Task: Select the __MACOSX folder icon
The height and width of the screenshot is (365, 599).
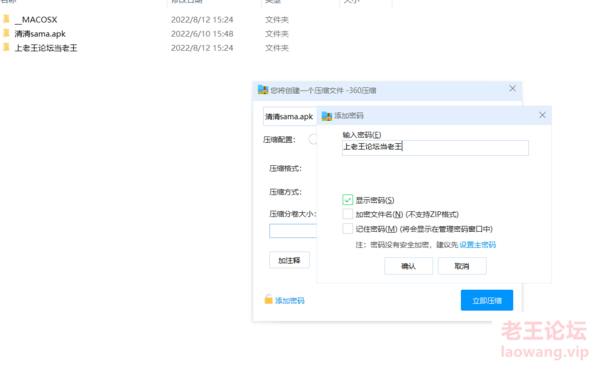Action: pos(6,19)
